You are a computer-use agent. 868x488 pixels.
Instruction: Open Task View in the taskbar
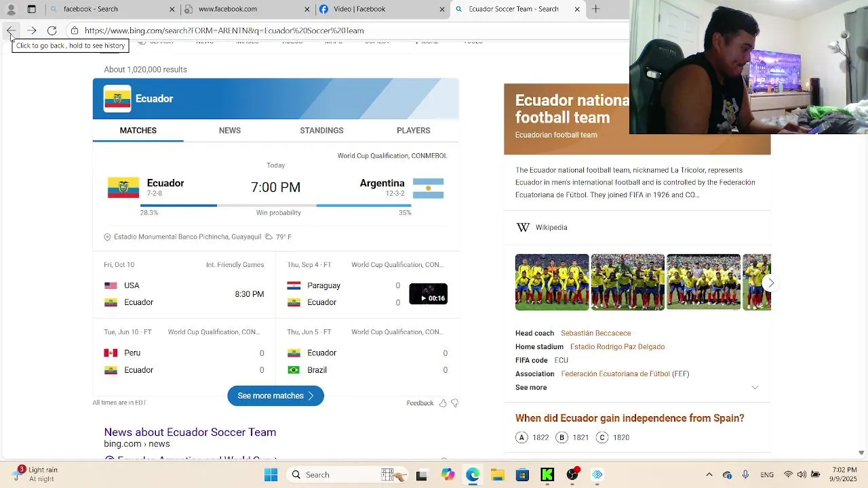[421, 474]
